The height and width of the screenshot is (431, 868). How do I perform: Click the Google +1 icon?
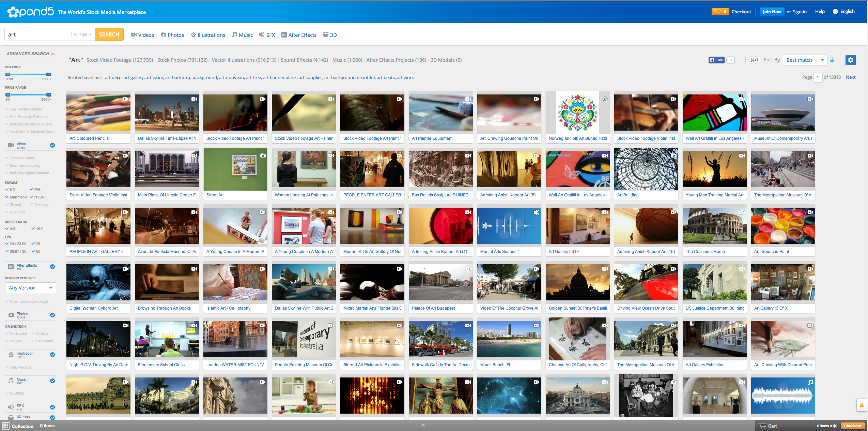pos(754,60)
